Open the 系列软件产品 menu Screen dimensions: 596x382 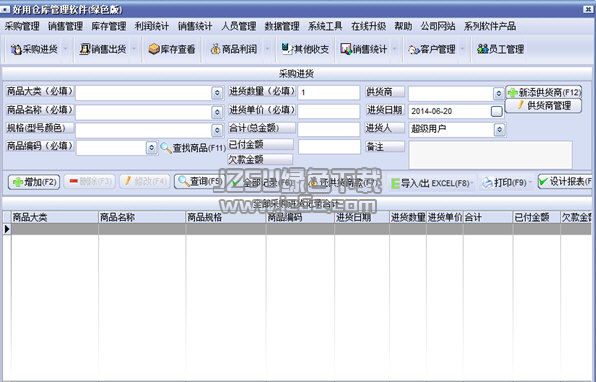(x=490, y=26)
